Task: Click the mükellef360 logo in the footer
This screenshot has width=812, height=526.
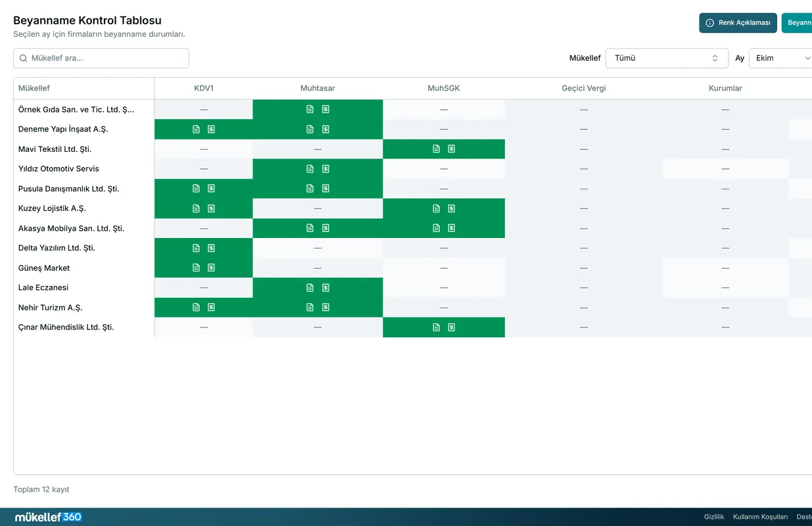Action: [49, 517]
